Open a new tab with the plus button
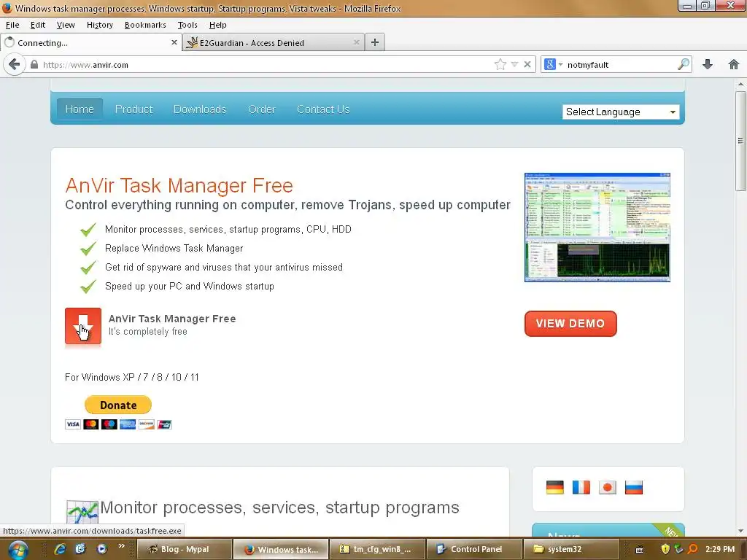 375,42
